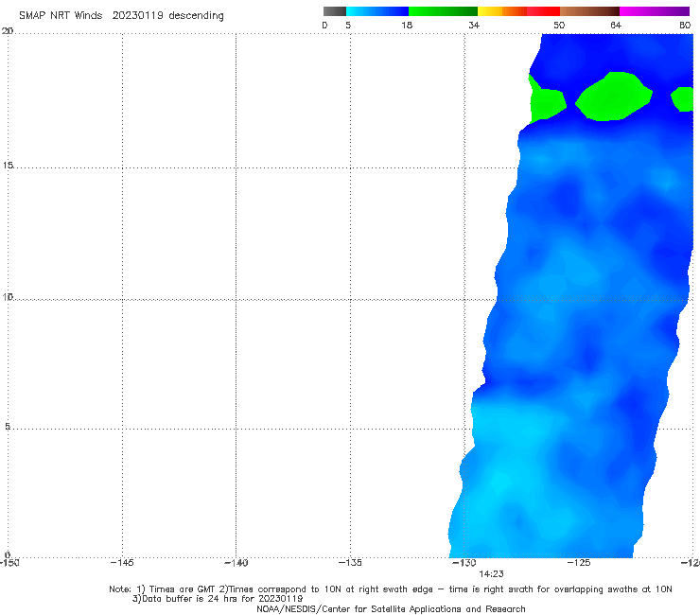Click the note line starting 'Note: 1) Times are GMT'
Screen dimensions: 700x615
click(391, 589)
